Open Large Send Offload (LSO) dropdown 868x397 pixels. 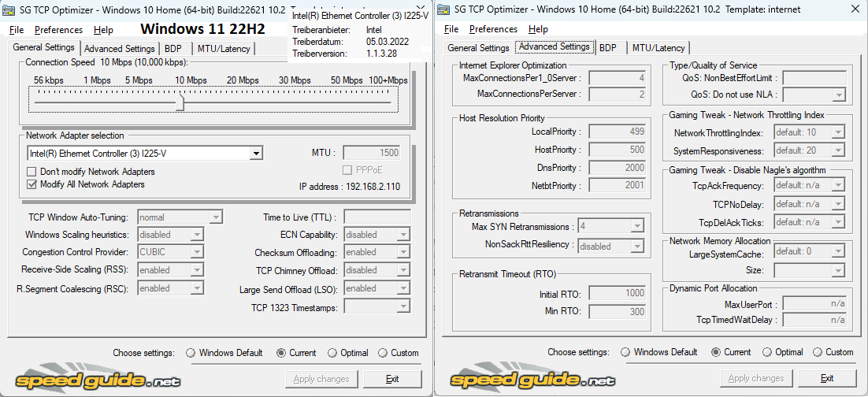click(x=404, y=288)
